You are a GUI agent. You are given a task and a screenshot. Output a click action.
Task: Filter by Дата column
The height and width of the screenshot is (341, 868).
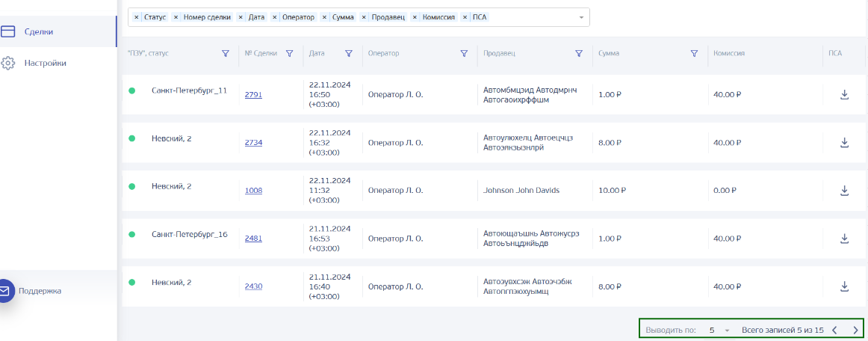[x=349, y=54]
